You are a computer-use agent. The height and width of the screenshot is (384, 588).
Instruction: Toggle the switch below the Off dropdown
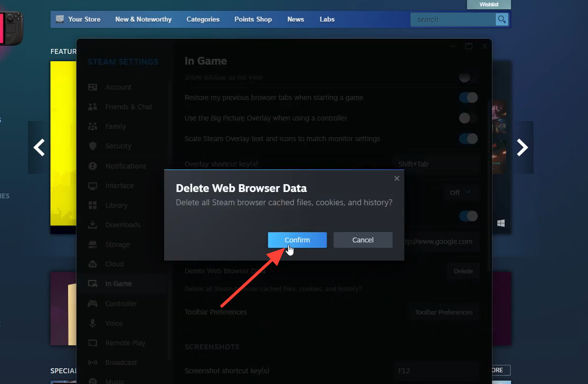click(468, 216)
